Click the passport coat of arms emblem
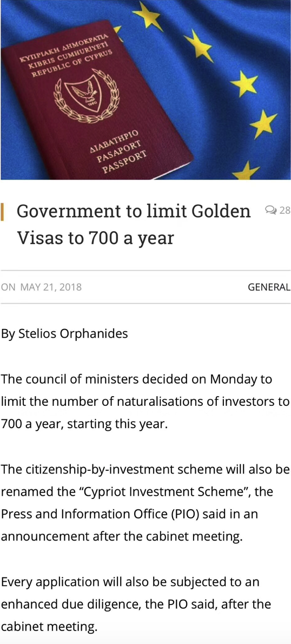This screenshot has height=644, width=291. click(x=87, y=96)
